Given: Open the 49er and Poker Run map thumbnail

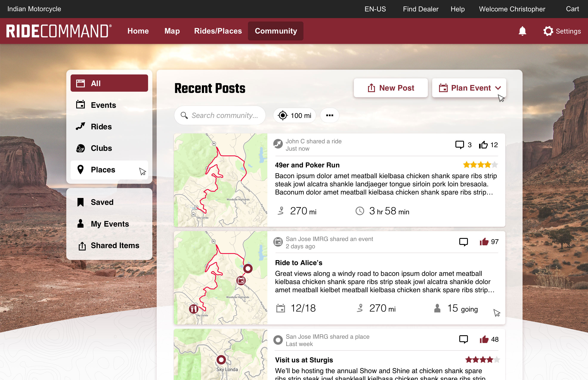Looking at the screenshot, I should 221,180.
